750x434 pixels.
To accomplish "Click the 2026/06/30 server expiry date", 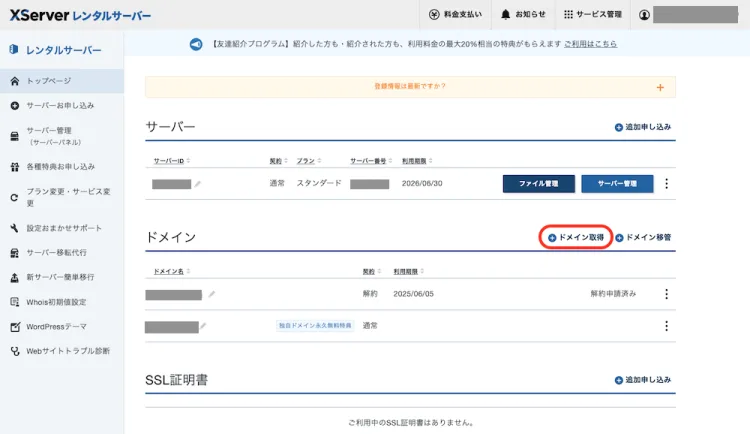I will pyautogui.click(x=422, y=183).
